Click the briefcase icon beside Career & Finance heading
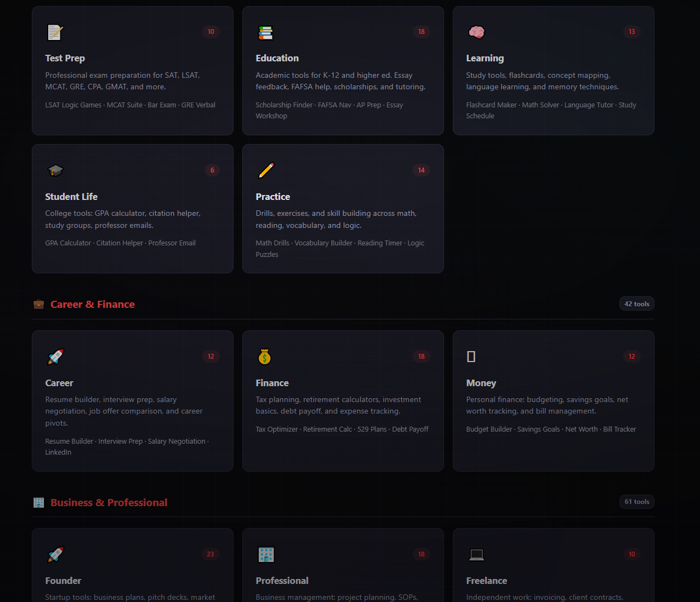 coord(38,304)
